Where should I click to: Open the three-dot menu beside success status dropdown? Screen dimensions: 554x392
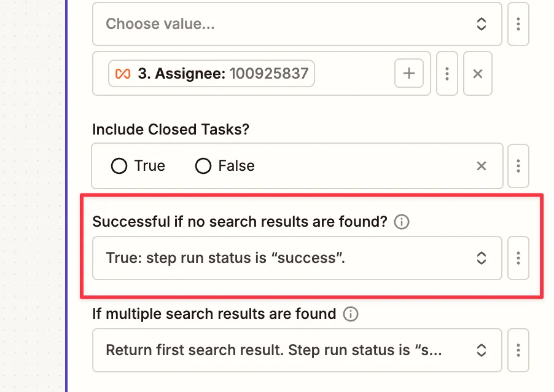coord(518,258)
